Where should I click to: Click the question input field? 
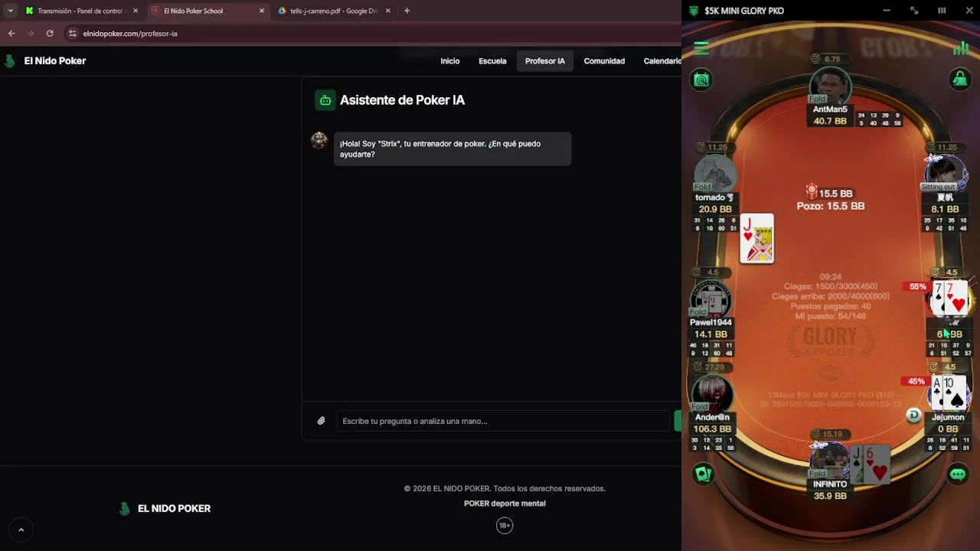501,421
